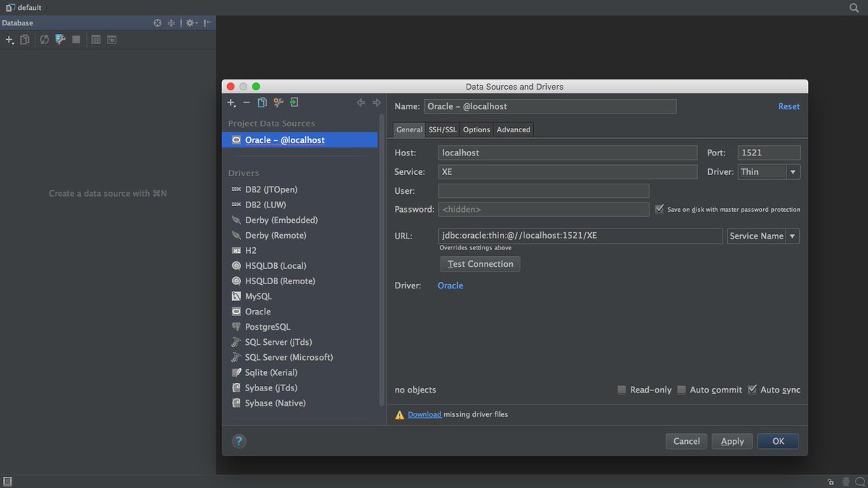Click the add data source plus icon in the Database panel
The image size is (868, 488).
(x=9, y=40)
